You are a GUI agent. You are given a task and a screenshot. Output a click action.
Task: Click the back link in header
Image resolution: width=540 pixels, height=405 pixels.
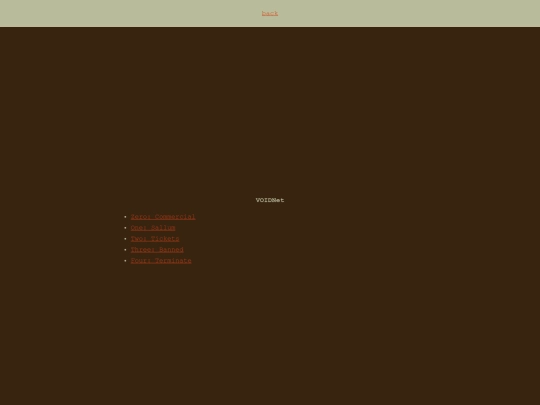270,13
